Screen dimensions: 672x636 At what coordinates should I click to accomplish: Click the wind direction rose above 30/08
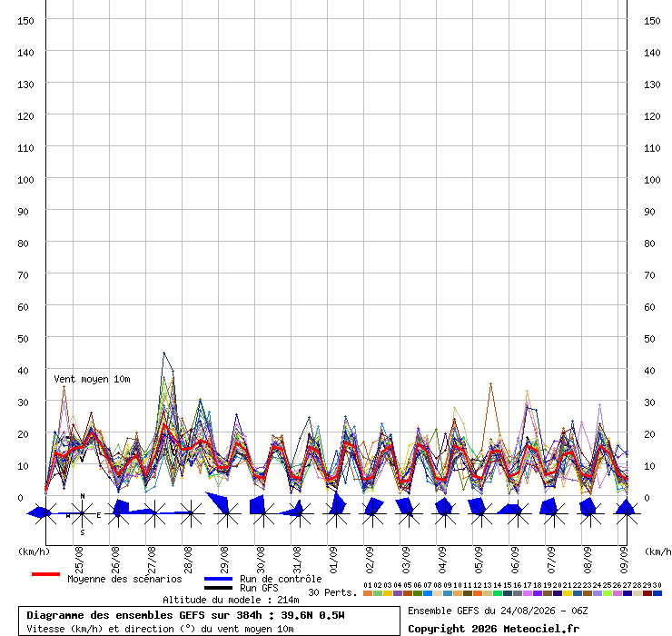(263, 513)
